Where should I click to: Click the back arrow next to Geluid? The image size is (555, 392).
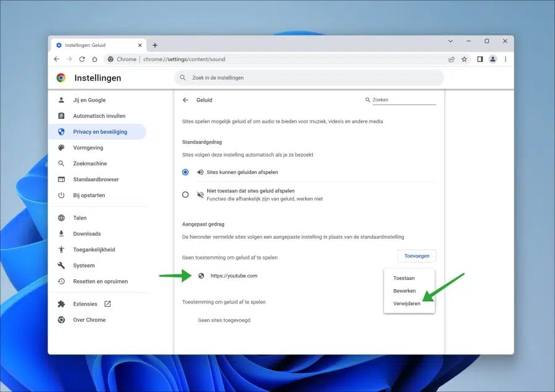(186, 100)
